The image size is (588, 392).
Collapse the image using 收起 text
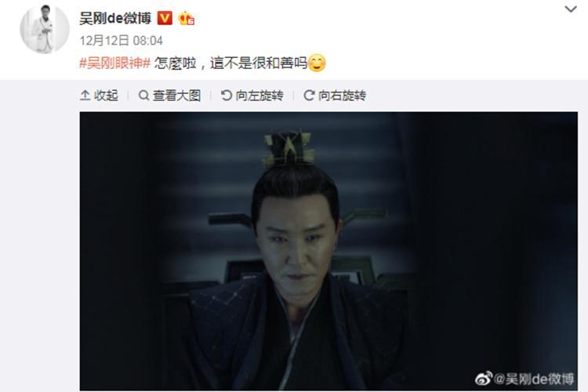[x=106, y=96]
